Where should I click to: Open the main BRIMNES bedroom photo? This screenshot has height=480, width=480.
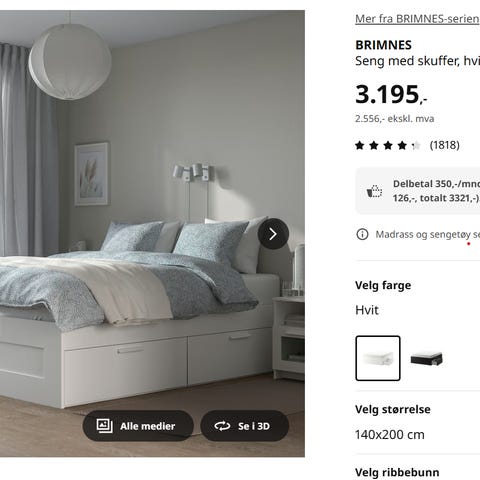pos(152,233)
